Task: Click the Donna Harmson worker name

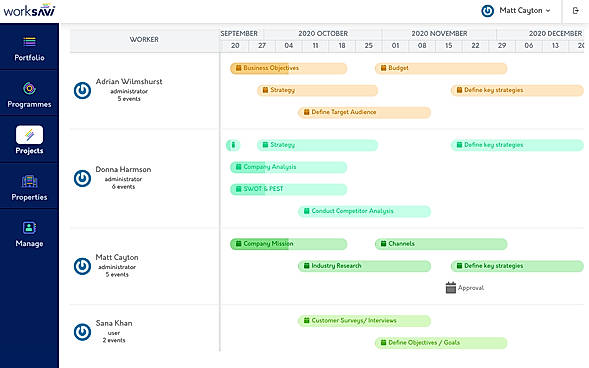Action: tap(123, 169)
